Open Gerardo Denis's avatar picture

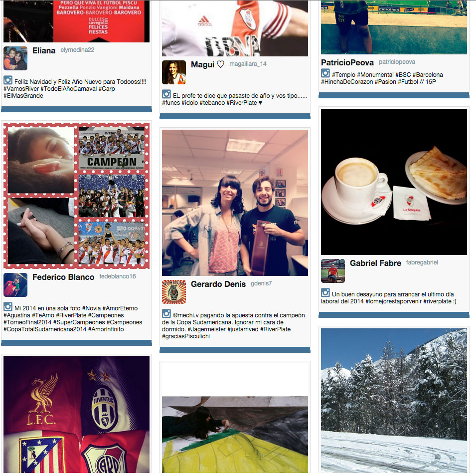pyautogui.click(x=174, y=292)
